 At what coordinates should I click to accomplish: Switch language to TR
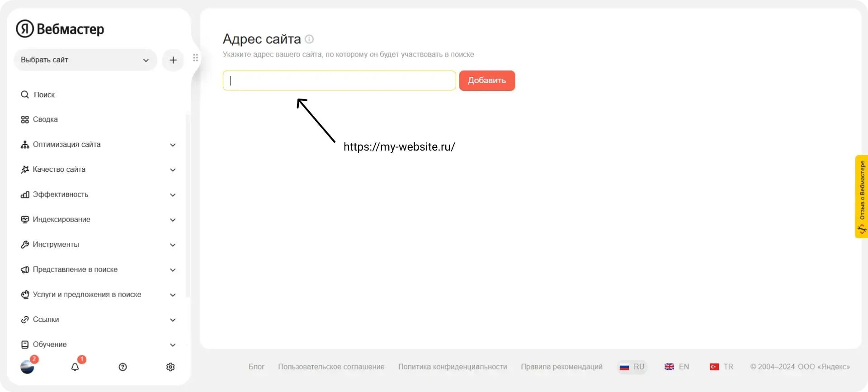point(722,367)
